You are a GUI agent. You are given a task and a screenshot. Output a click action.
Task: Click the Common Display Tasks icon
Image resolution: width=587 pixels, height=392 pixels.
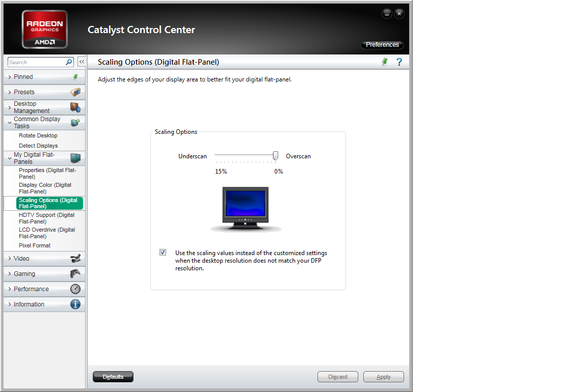(75, 122)
